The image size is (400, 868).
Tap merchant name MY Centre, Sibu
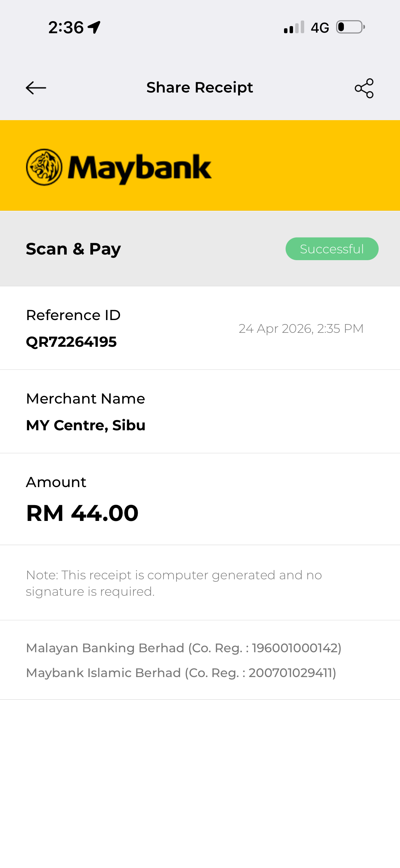pos(86,425)
